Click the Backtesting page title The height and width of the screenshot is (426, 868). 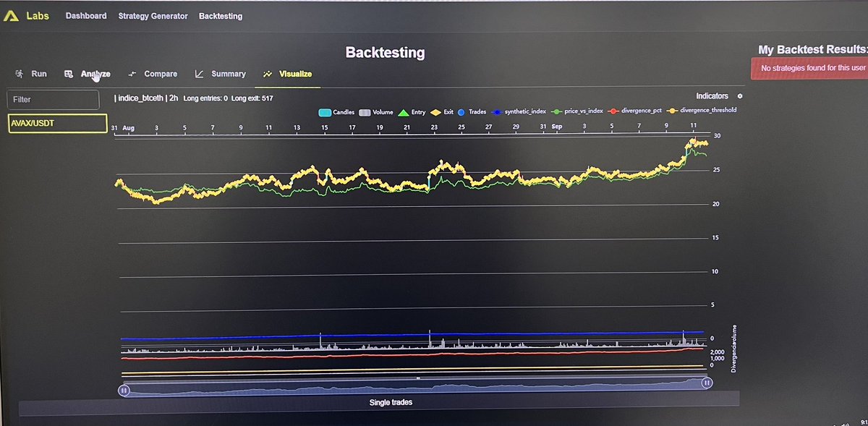(385, 53)
